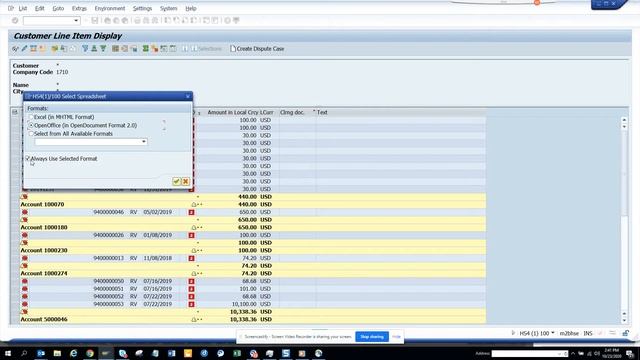640x360 pixels.
Task: Expand Account 1000230 subtotal triangle
Action: (x=194, y=250)
